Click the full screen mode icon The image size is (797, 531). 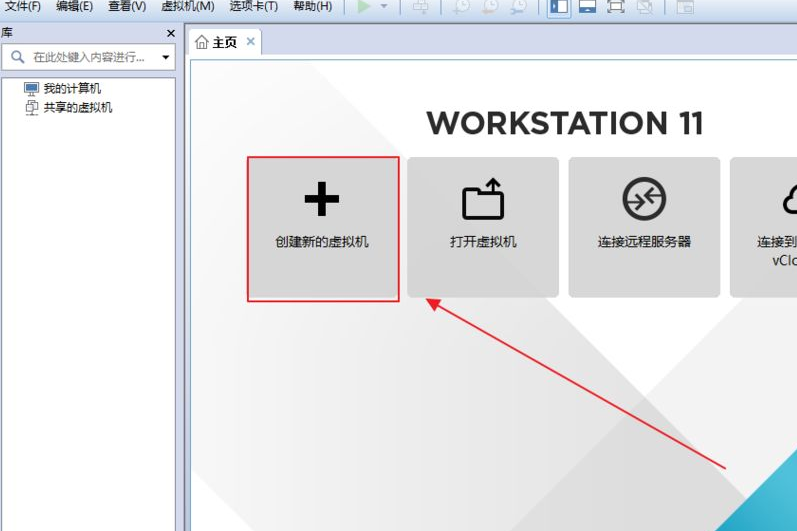(x=616, y=7)
